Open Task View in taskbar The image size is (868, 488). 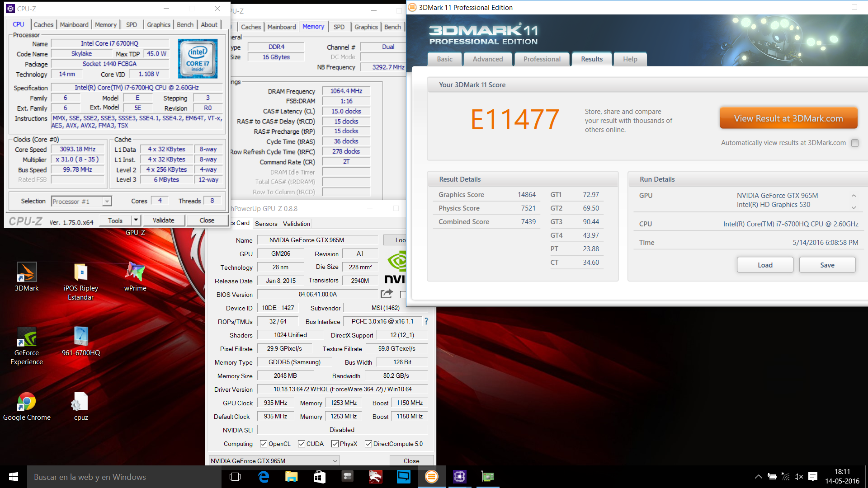(235, 477)
